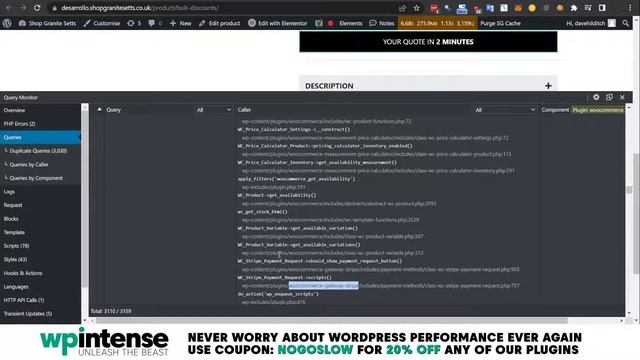This screenshot has width=640, height=360.
Task: Toggle Query Monitor panel position icon
Action: [609, 97]
